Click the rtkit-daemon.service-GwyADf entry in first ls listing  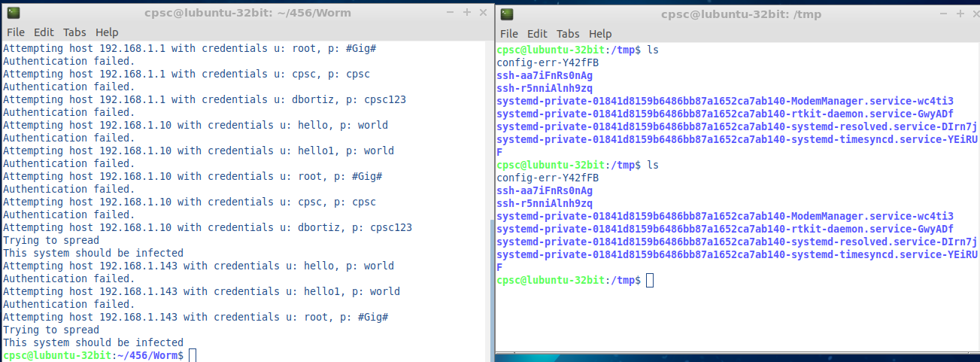coord(725,114)
